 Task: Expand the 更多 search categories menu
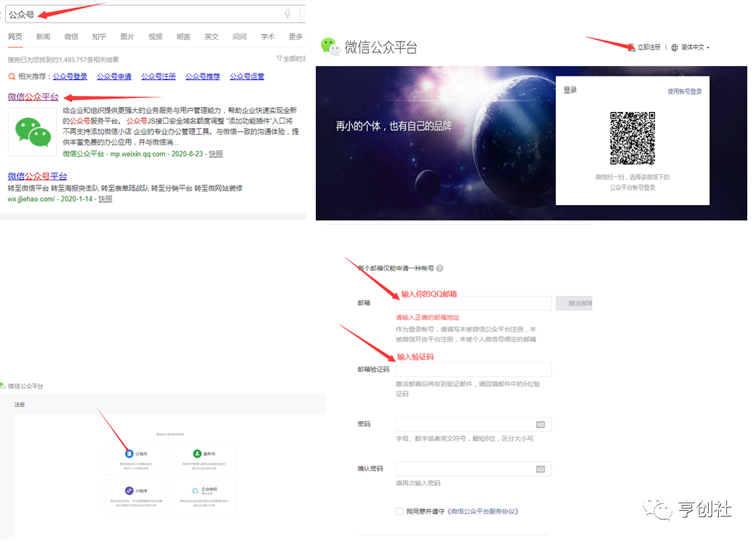click(x=296, y=36)
